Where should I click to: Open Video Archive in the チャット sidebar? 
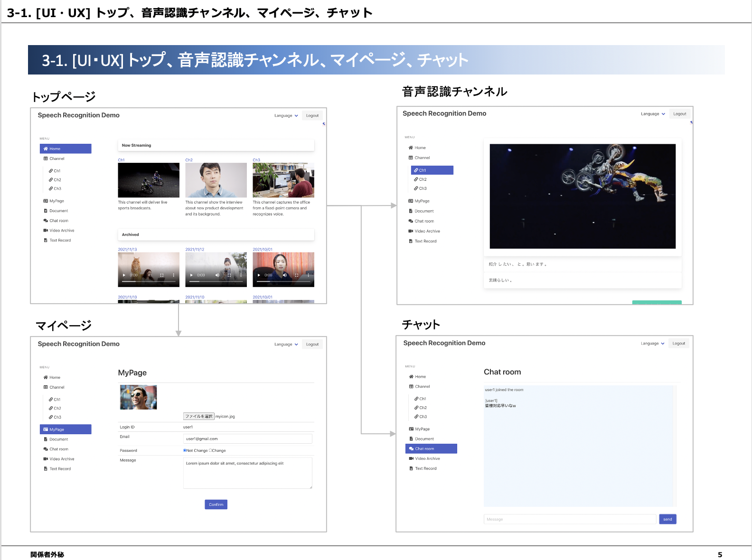(425, 458)
